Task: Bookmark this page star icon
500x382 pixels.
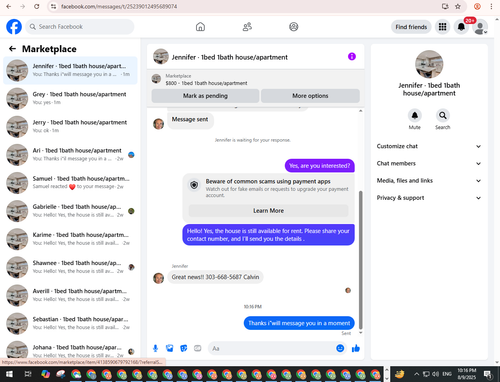Action: tap(458, 6)
